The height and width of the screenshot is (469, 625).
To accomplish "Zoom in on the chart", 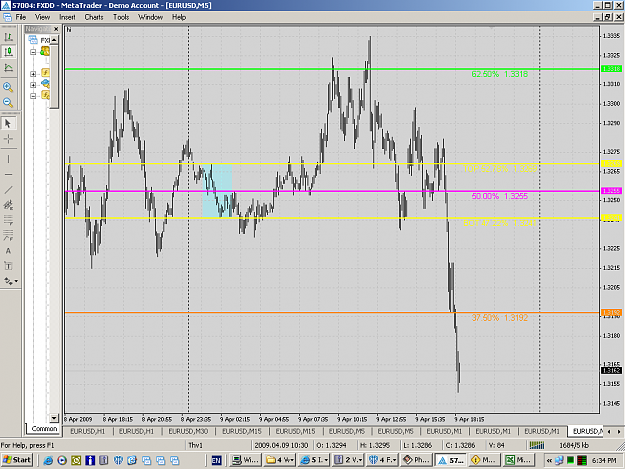I will point(8,87).
